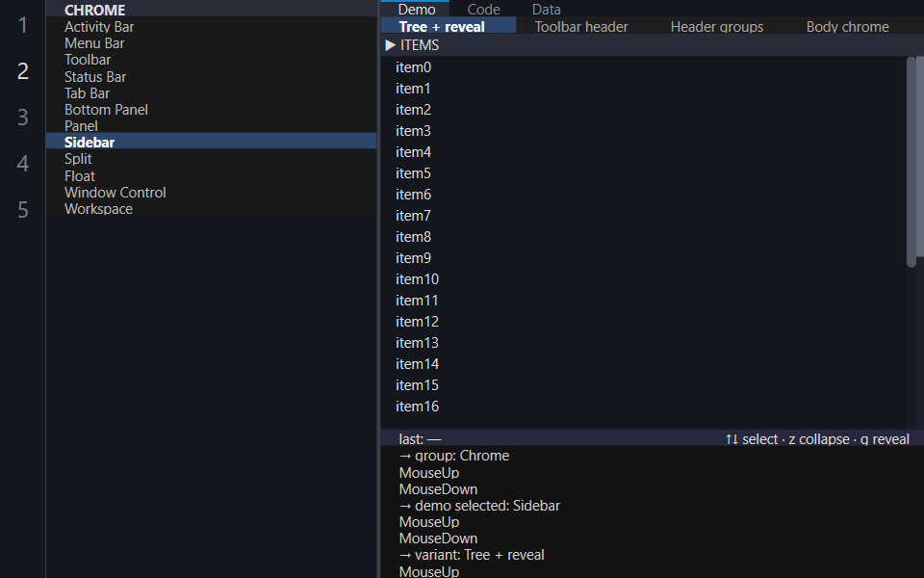This screenshot has width=924, height=578.
Task: Switch to the Demo tab
Action: coord(417,10)
